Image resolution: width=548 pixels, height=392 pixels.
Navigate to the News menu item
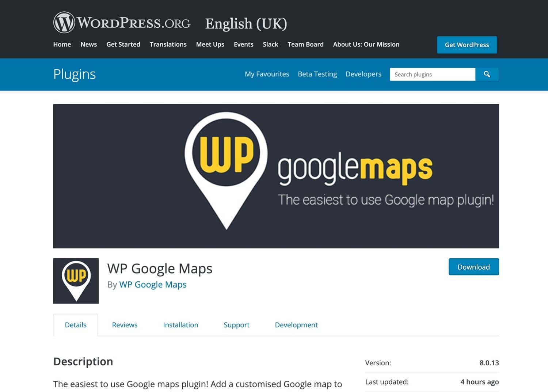coord(88,44)
